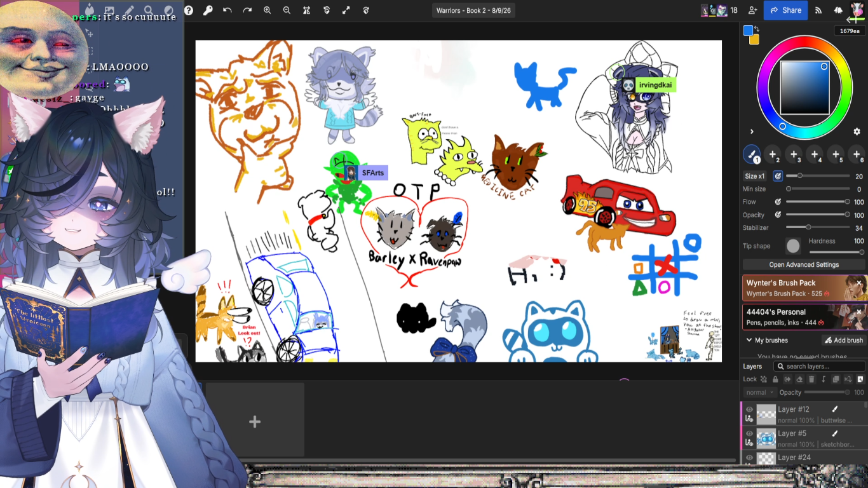Toggle pen pressure for Size

778,176
